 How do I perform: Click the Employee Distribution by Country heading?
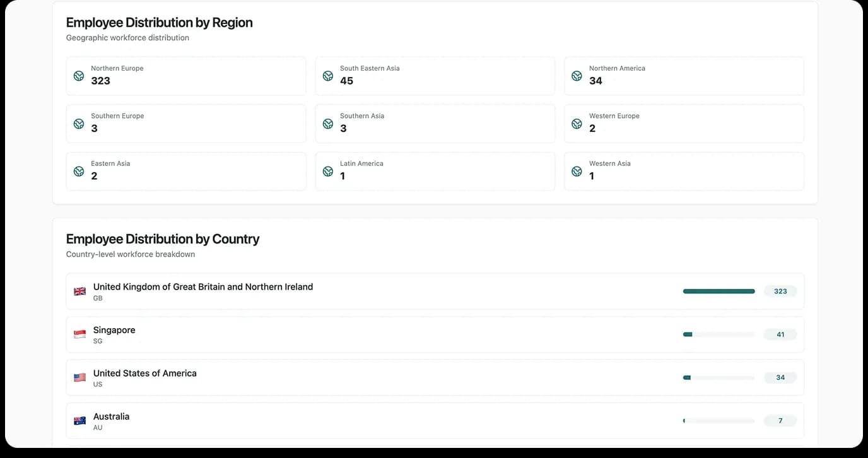coord(163,239)
